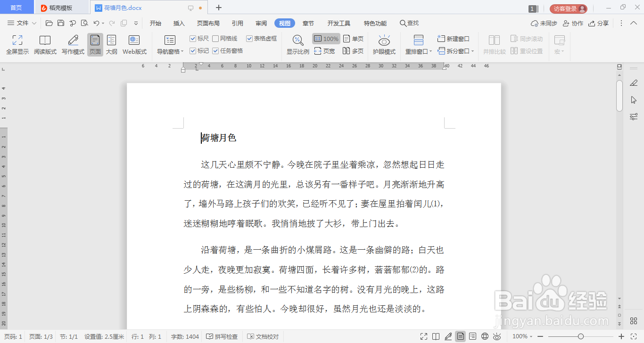Switch to outline view (大纲)

click(x=111, y=45)
